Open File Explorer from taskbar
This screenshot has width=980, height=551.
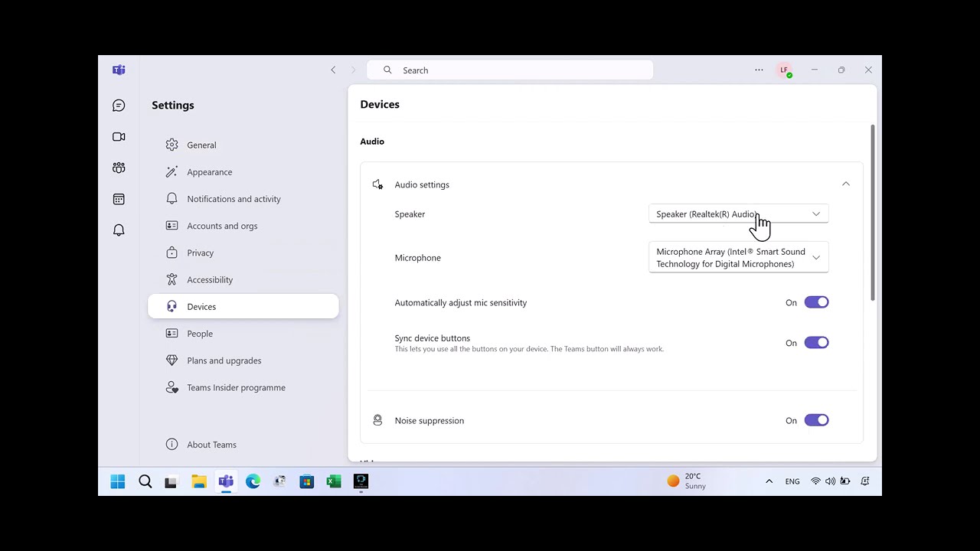[199, 481]
